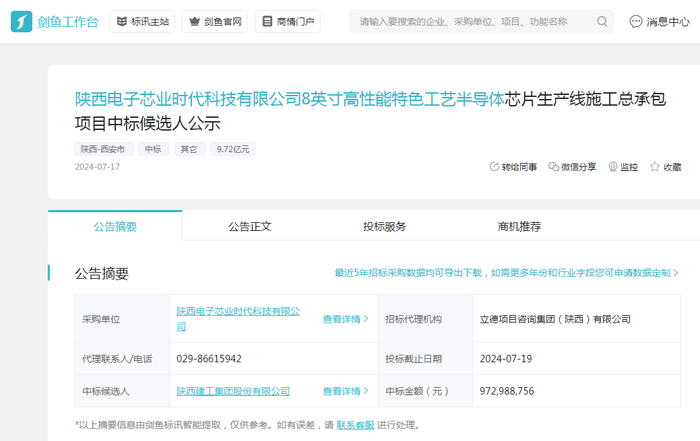This screenshot has width=700, height=441.
Task: Click 联系客服 customer service link
Action: [355, 425]
